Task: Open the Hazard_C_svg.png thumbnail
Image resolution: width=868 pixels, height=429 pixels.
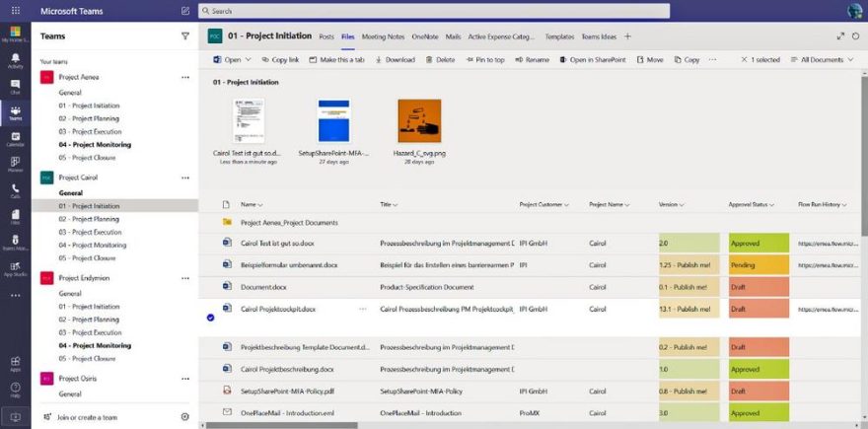Action: click(x=419, y=120)
